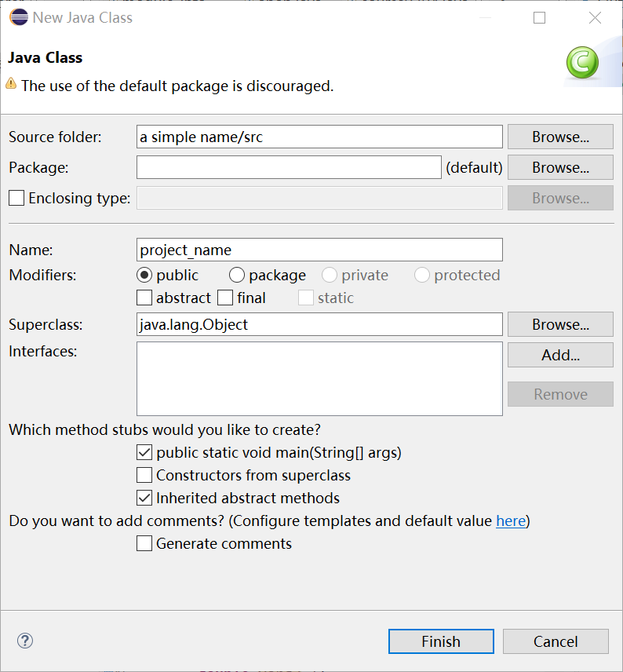Focus the Source folder text field
The width and height of the screenshot is (623, 672).
click(319, 137)
